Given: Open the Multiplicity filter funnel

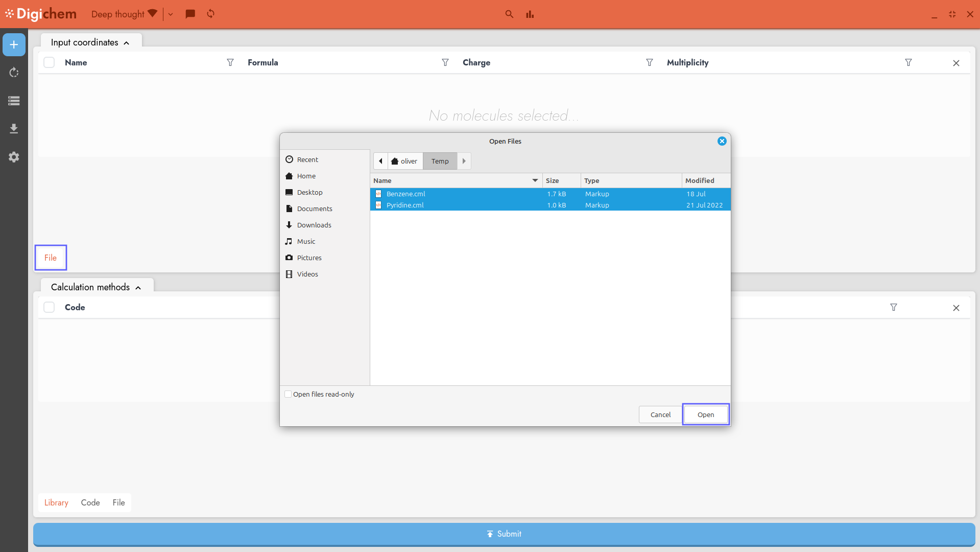Looking at the screenshot, I should click(x=908, y=62).
